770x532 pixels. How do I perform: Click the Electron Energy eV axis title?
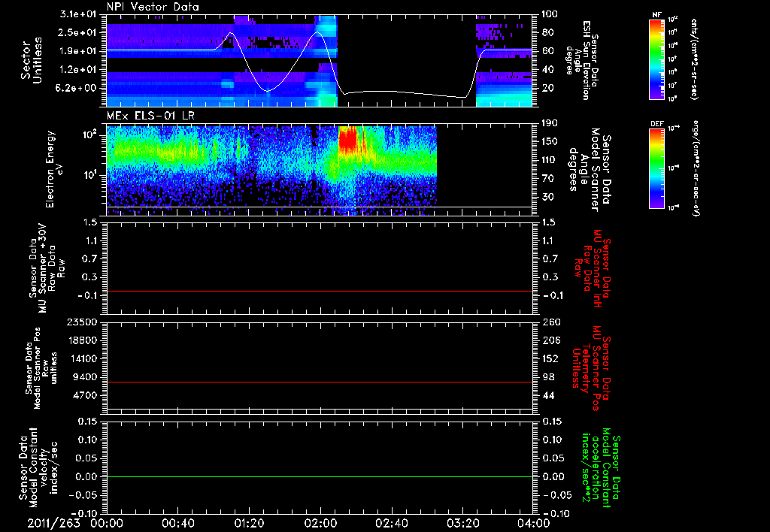tap(54, 169)
